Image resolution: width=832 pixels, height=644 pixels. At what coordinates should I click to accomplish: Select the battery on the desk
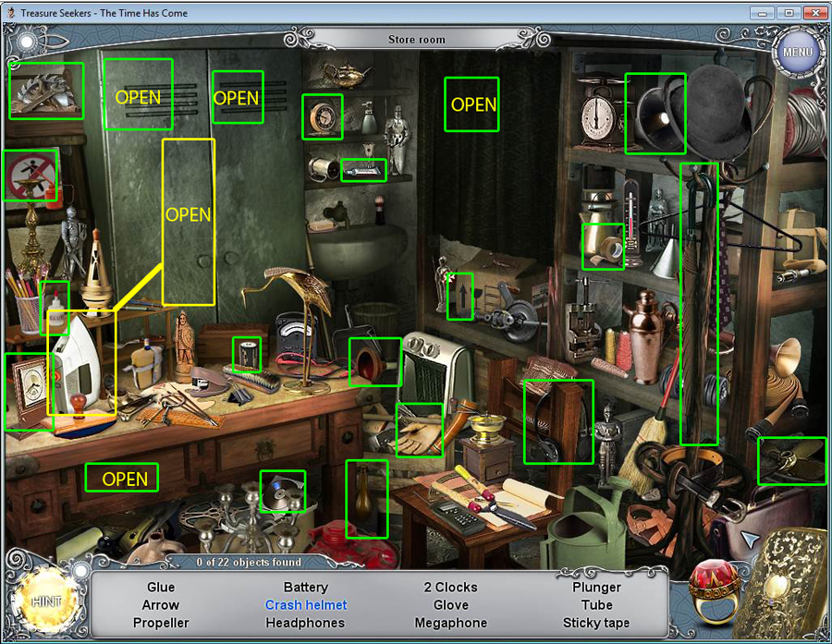(246, 354)
